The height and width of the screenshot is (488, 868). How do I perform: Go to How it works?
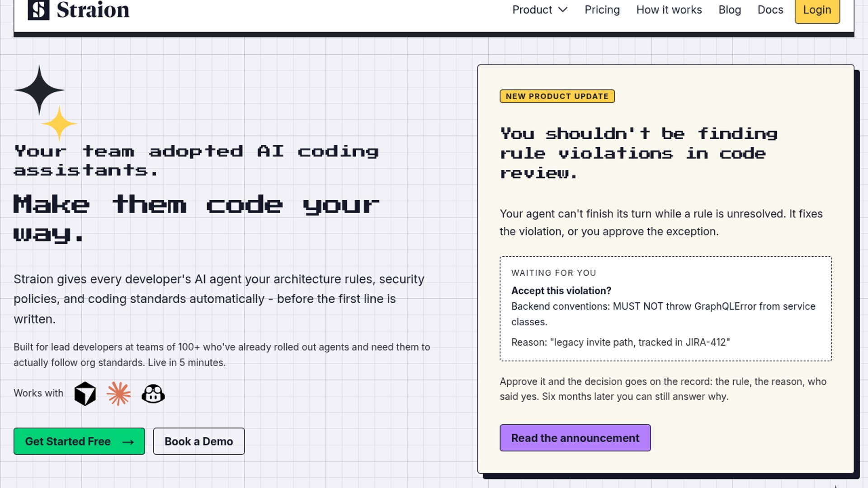[x=669, y=9]
